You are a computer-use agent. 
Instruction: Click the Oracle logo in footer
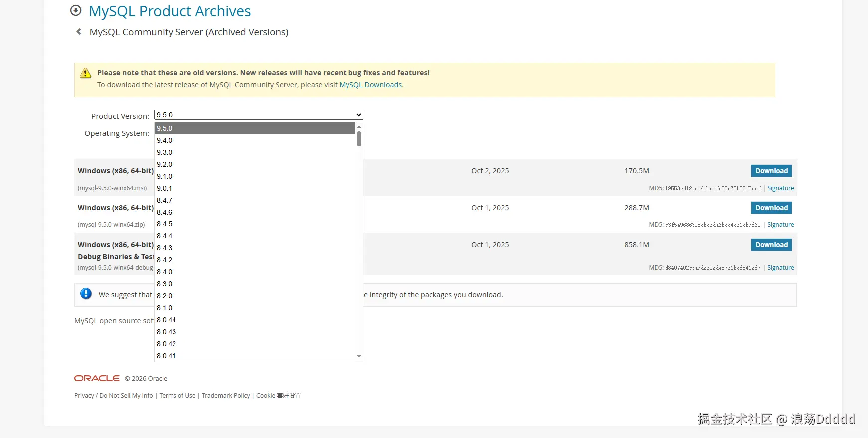coord(97,378)
